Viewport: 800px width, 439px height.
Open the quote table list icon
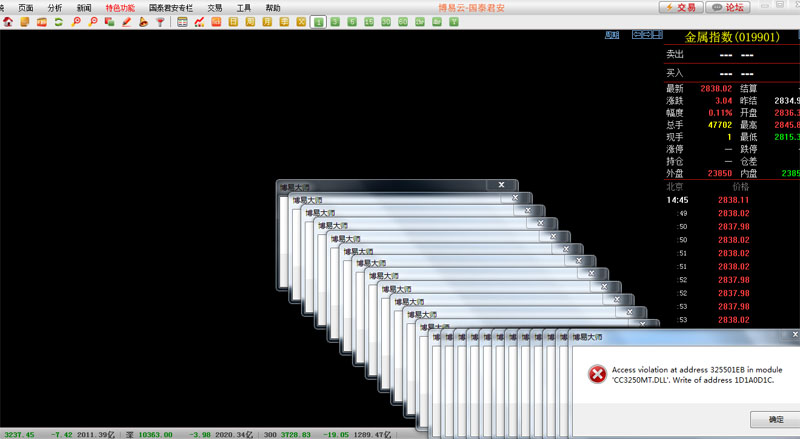click(x=182, y=22)
